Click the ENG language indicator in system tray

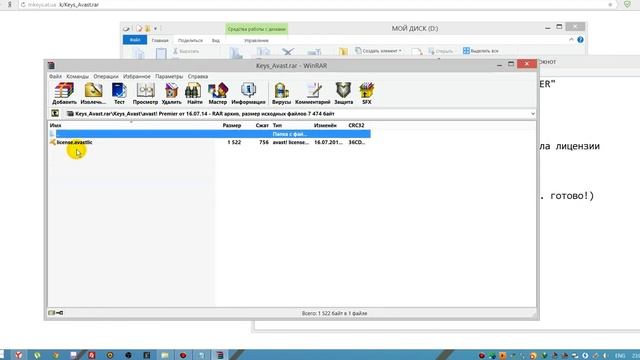620,356
